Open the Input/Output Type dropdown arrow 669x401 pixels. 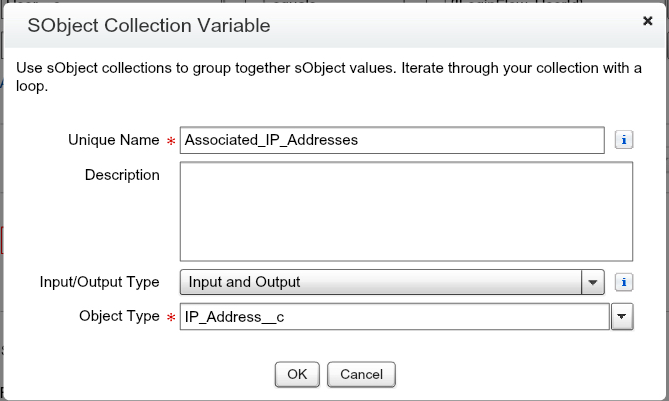click(594, 282)
